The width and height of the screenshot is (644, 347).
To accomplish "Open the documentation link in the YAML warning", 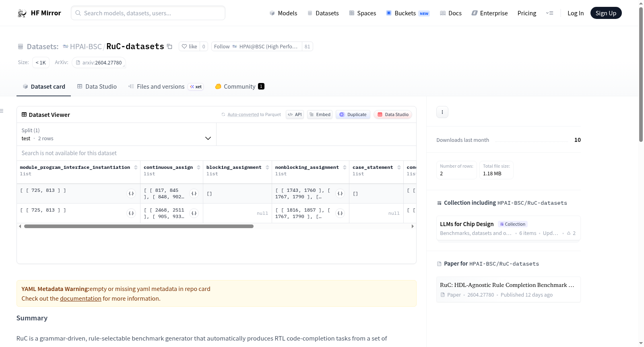I will (80, 299).
